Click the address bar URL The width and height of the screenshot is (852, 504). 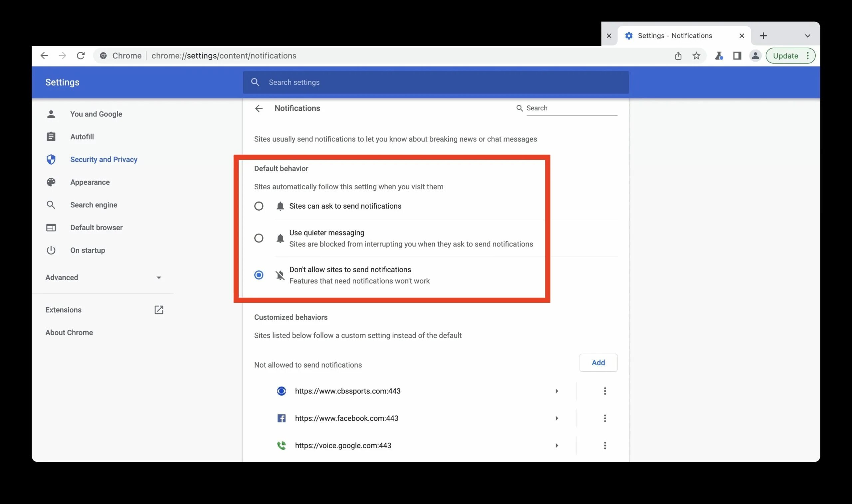tap(224, 56)
